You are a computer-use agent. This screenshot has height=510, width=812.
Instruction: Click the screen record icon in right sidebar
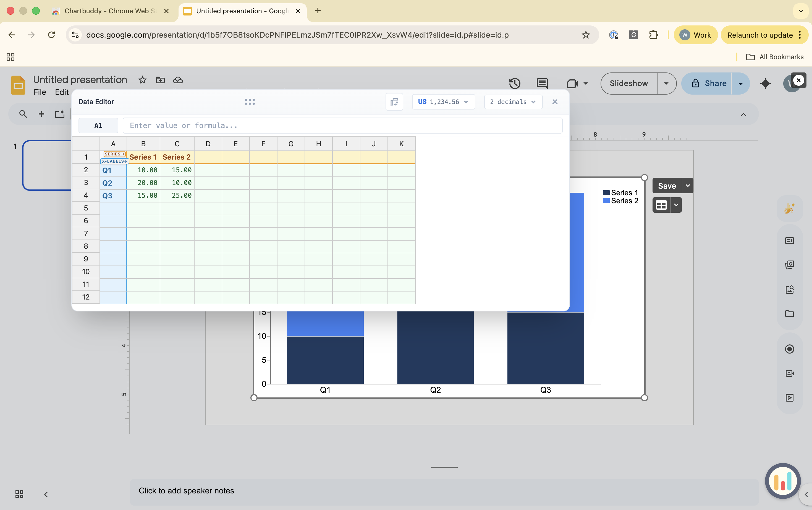pos(790,349)
